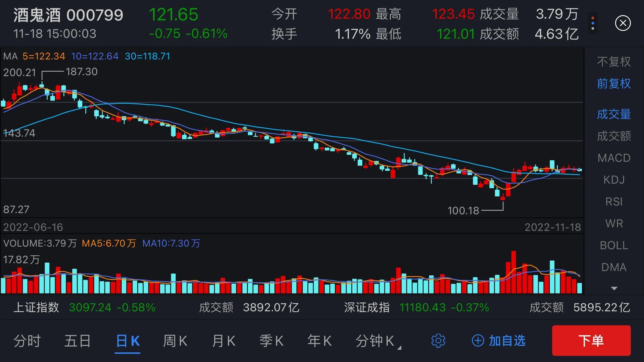Image resolution: width=644 pixels, height=362 pixels.
Task: Open the 上证指数 index quote
Action: 36,307
